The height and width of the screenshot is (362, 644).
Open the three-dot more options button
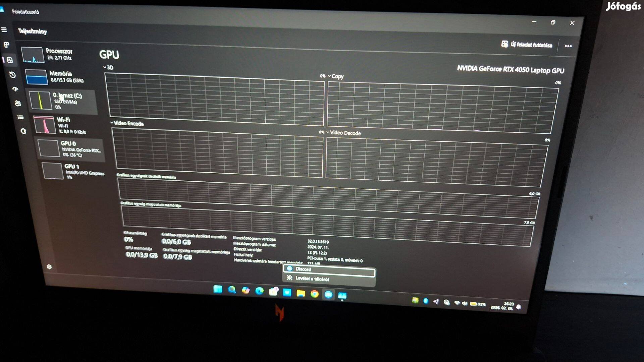568,46
